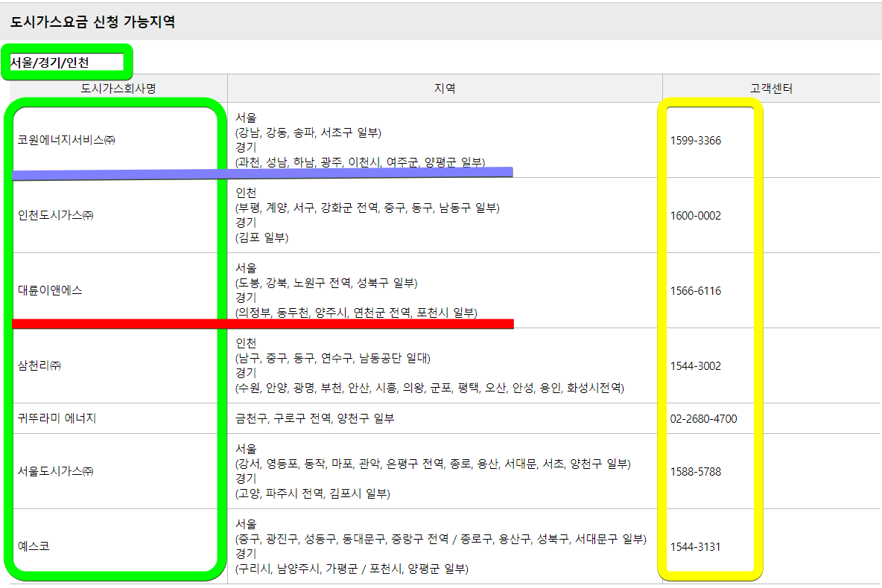Viewport: 882px width, 588px height.
Task: Click the line (남구, 중구, 동구, 연수구, 남동공단 일대)
Action: click(332, 358)
